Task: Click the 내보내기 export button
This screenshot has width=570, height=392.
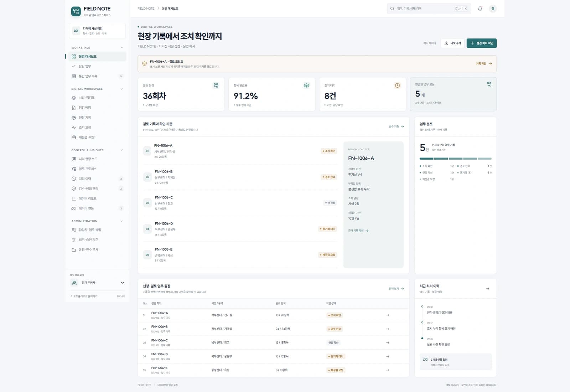Action: pos(452,43)
